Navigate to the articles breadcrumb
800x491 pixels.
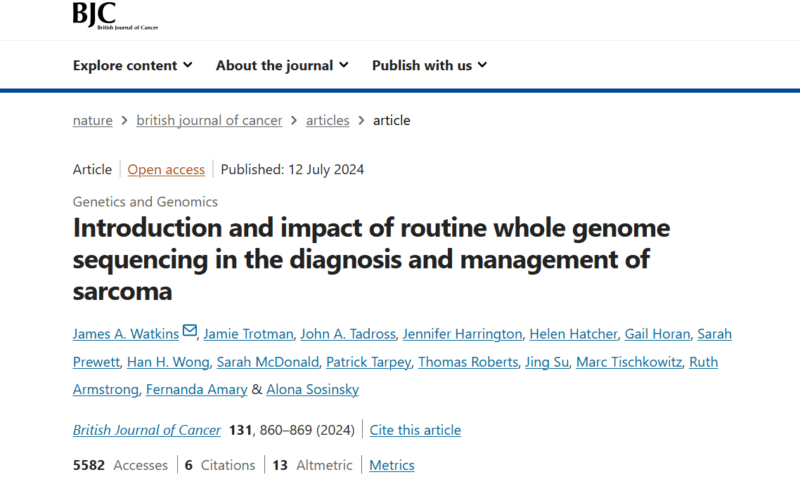click(x=328, y=120)
